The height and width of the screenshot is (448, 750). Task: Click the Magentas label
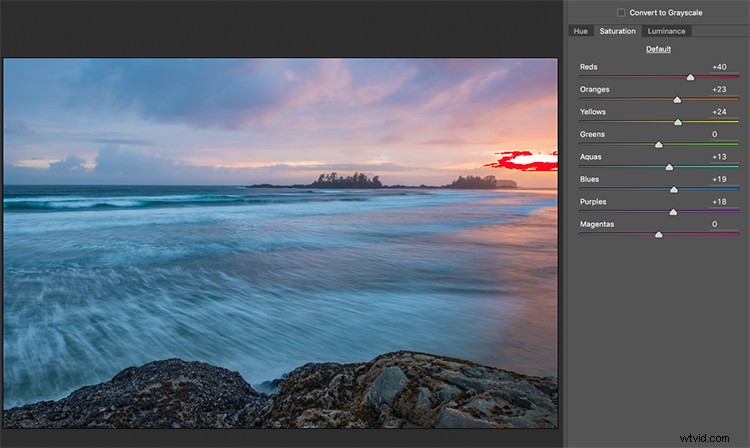pos(597,224)
